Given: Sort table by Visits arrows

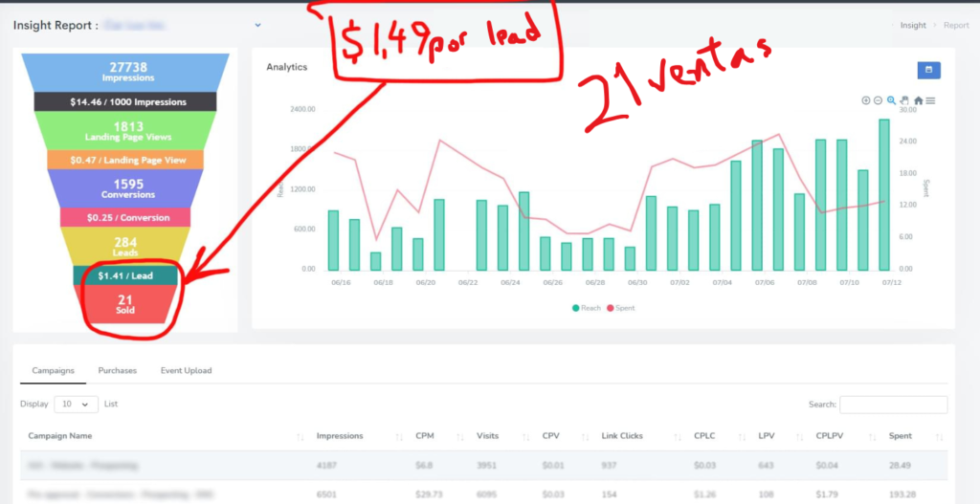Looking at the screenshot, I should 525,436.
